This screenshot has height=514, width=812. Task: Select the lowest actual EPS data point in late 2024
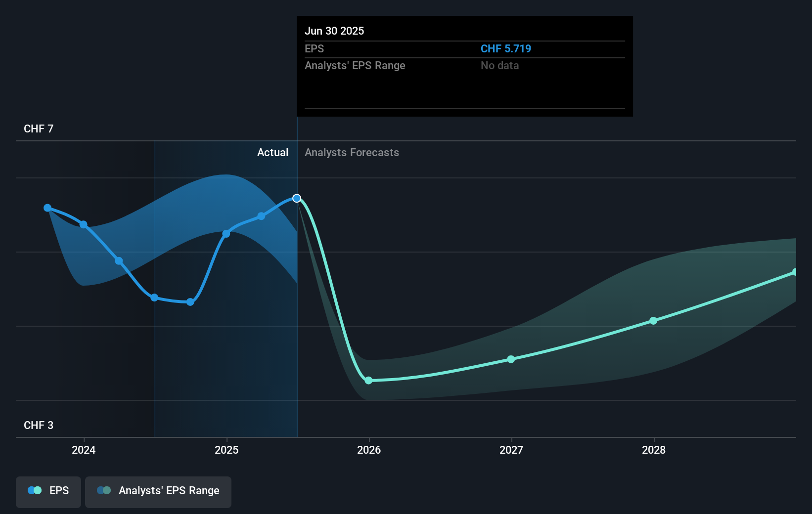click(x=190, y=302)
